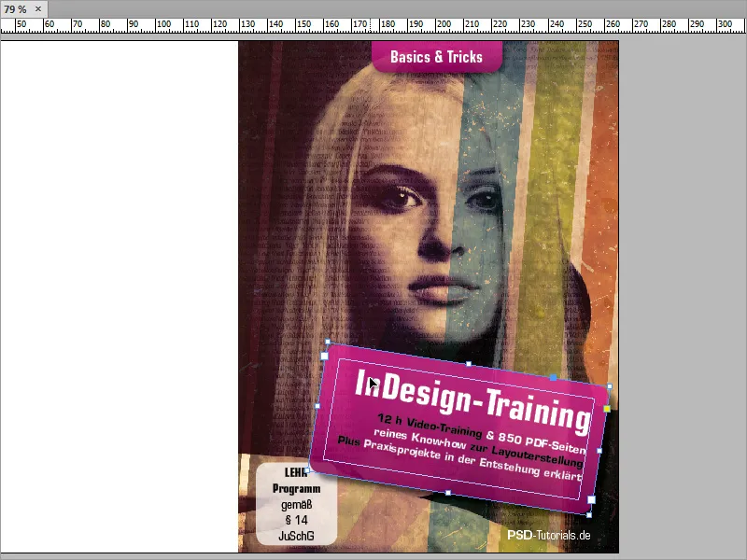Click the Basics & Tricks banner
Image resolution: width=747 pixels, height=560 pixels.
click(x=439, y=56)
